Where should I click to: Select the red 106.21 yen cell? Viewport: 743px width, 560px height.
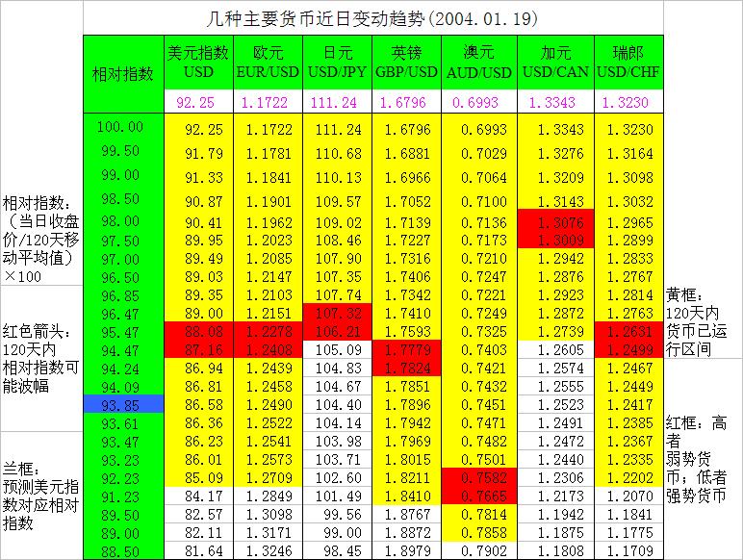tap(337, 331)
